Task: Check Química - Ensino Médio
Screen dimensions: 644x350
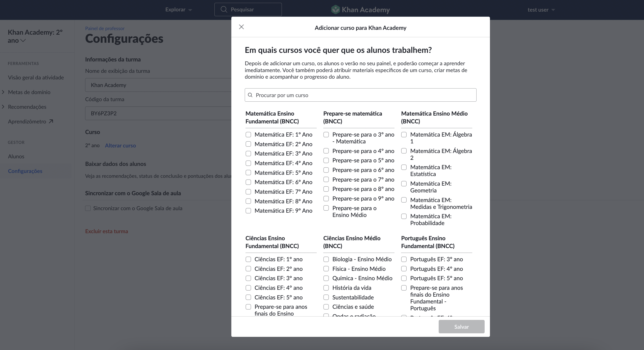Action: 326,278
